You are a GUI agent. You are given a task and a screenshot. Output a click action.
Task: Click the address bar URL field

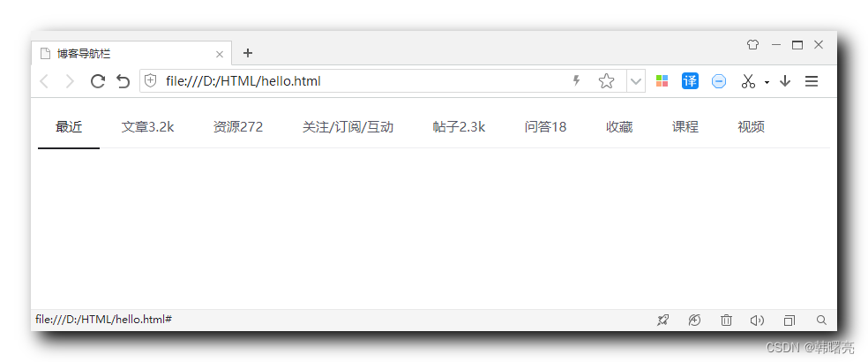pyautogui.click(x=365, y=81)
